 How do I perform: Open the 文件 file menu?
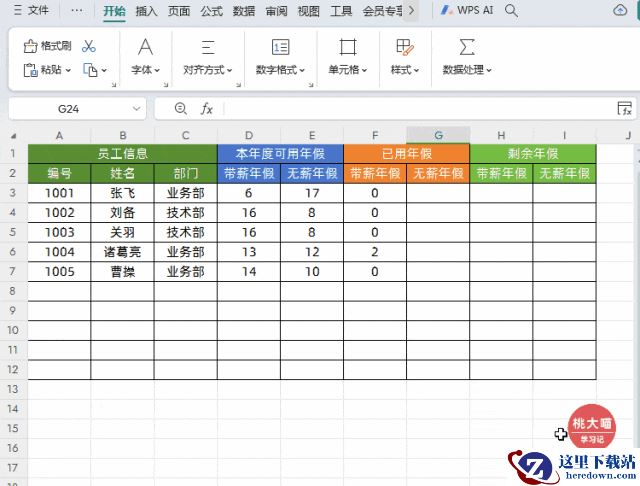click(x=31, y=11)
